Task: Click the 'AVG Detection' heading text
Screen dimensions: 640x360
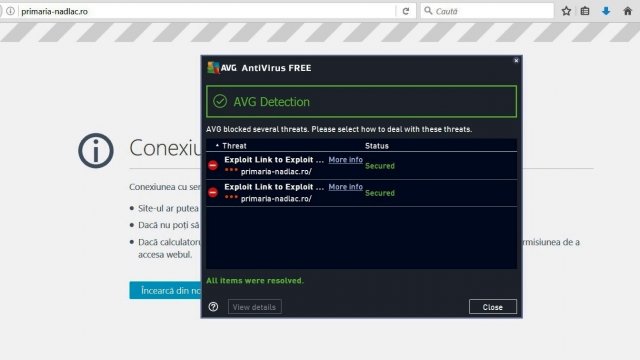Action: (271, 102)
